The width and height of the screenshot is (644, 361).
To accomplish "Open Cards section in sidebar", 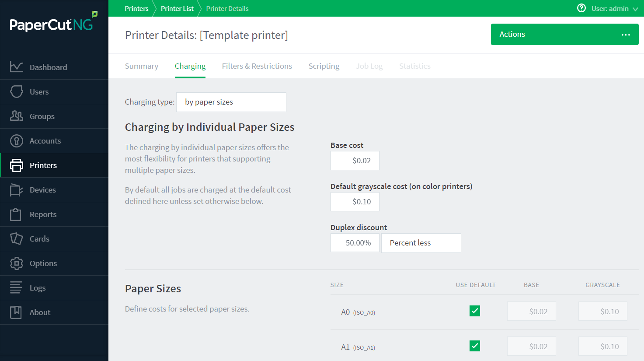I will point(54,238).
